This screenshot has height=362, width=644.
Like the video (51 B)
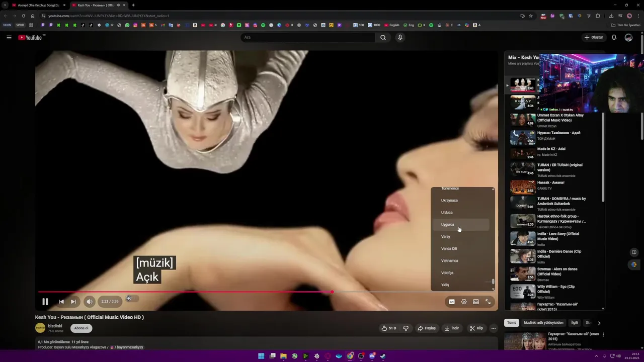pyautogui.click(x=389, y=328)
